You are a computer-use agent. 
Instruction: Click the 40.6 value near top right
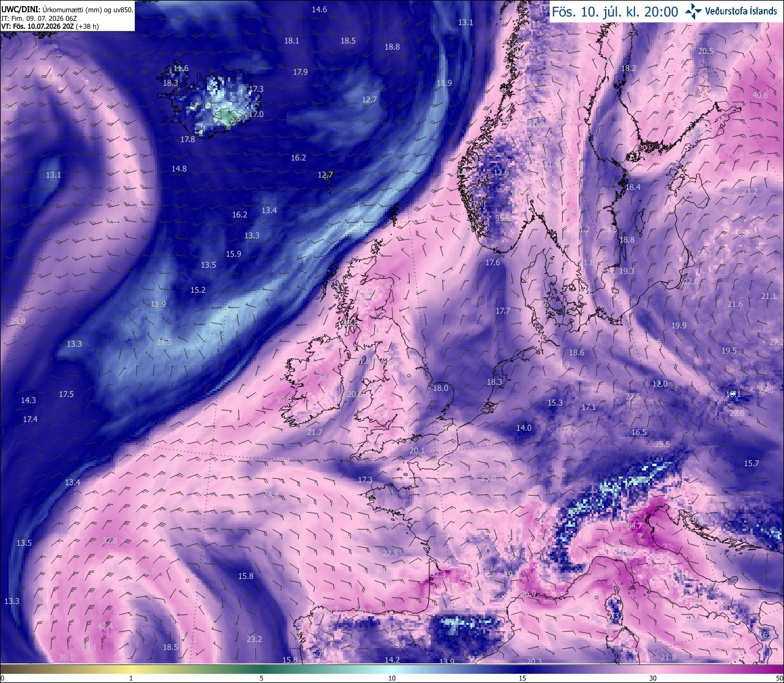(759, 95)
